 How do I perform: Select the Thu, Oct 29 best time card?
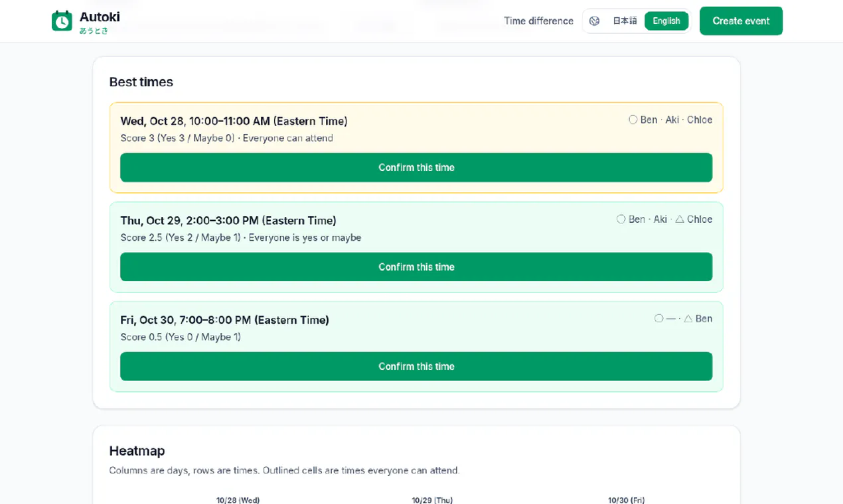[x=416, y=247]
